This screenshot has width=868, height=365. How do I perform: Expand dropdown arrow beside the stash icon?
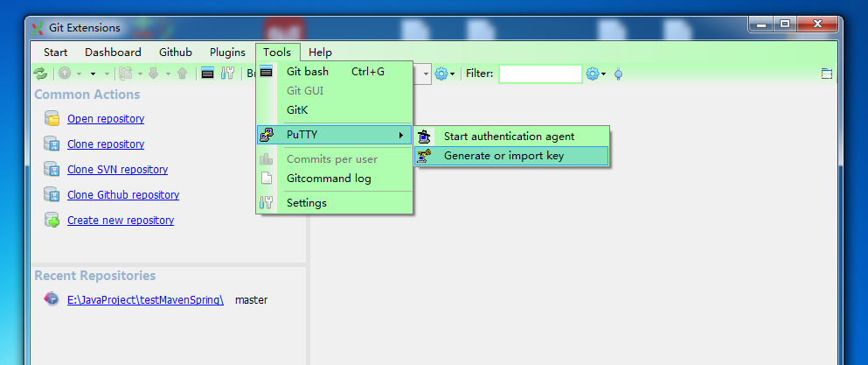coord(140,74)
